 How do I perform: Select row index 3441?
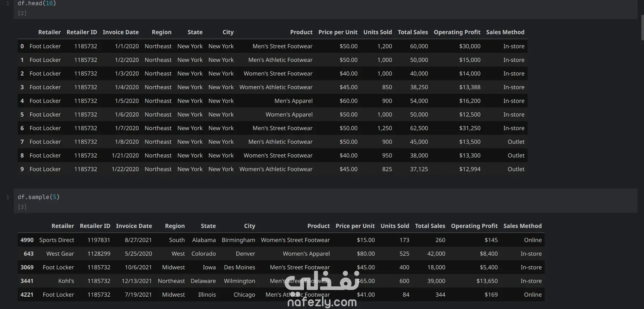click(27, 281)
